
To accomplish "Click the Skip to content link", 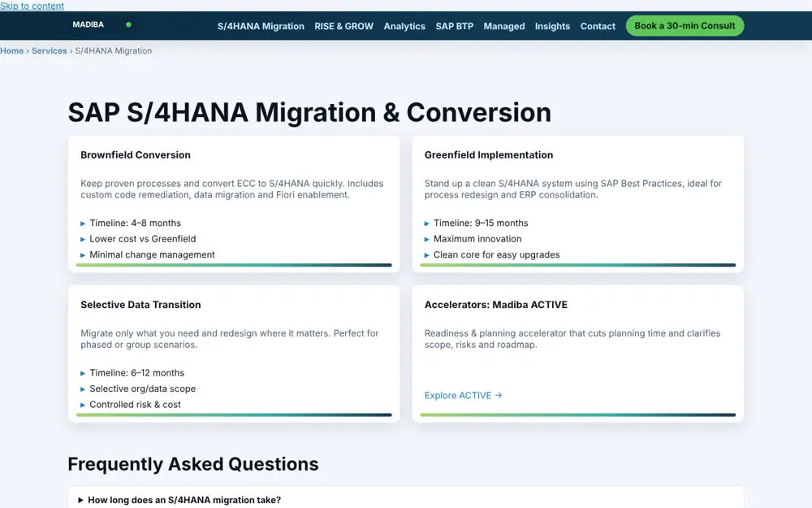I will (32, 6).
